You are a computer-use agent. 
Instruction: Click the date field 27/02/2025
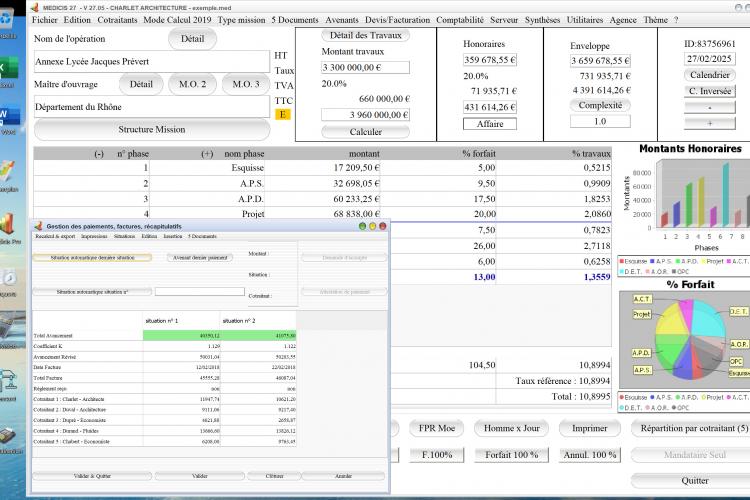tap(709, 59)
